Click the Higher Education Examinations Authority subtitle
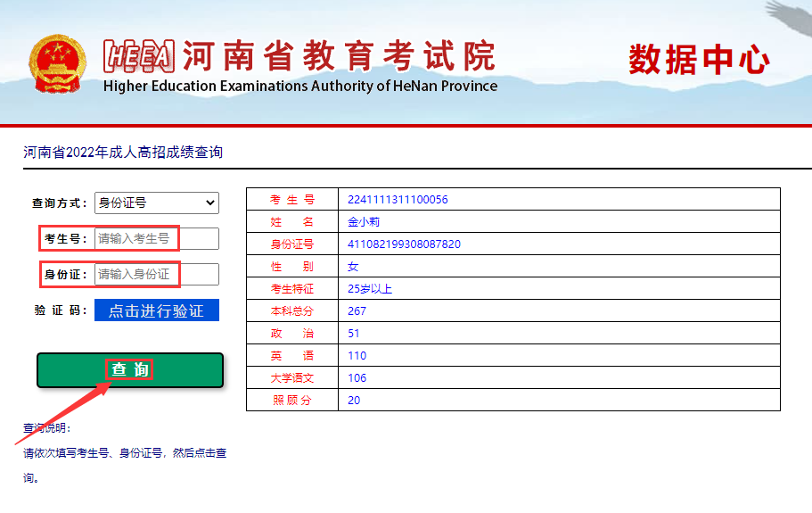This screenshot has width=812, height=513. pos(300,87)
